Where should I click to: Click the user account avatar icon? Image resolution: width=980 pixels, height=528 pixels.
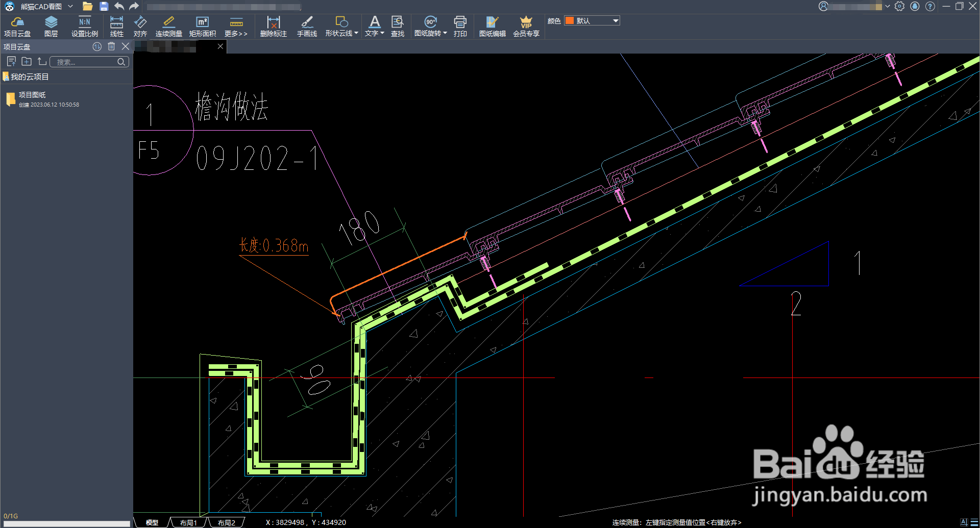click(823, 6)
